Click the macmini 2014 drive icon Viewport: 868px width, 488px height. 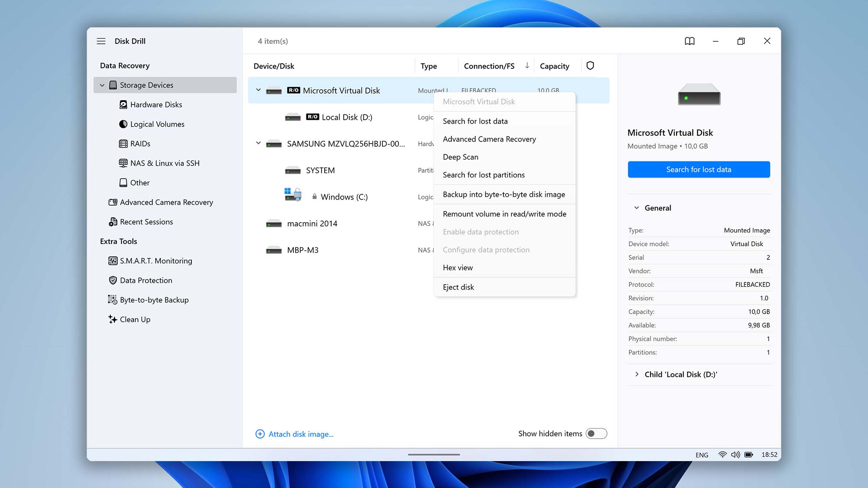tap(274, 224)
